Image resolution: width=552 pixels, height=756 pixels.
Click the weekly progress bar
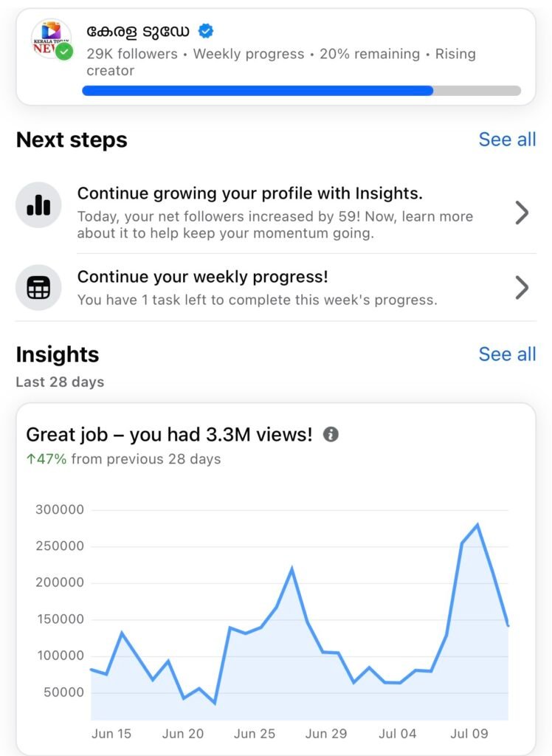[x=301, y=91]
